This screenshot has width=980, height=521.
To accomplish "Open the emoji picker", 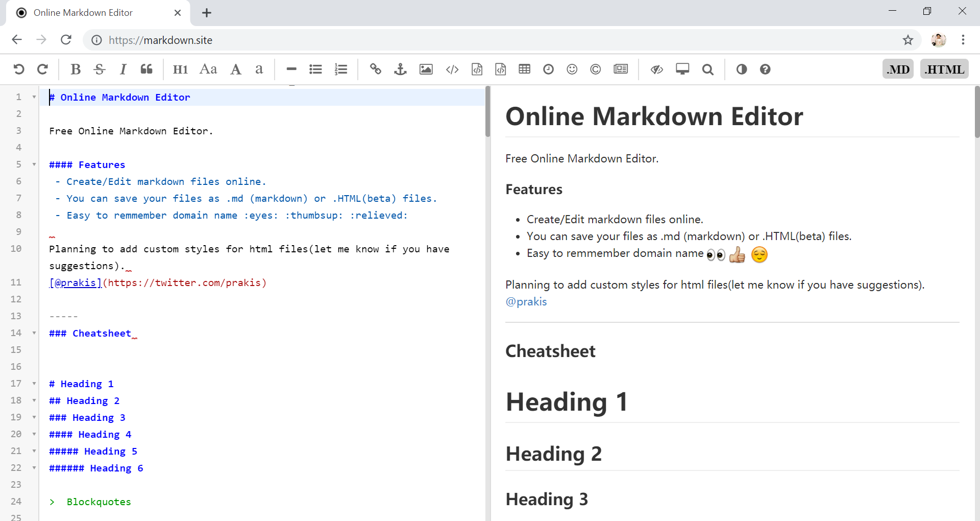I will pyautogui.click(x=572, y=69).
